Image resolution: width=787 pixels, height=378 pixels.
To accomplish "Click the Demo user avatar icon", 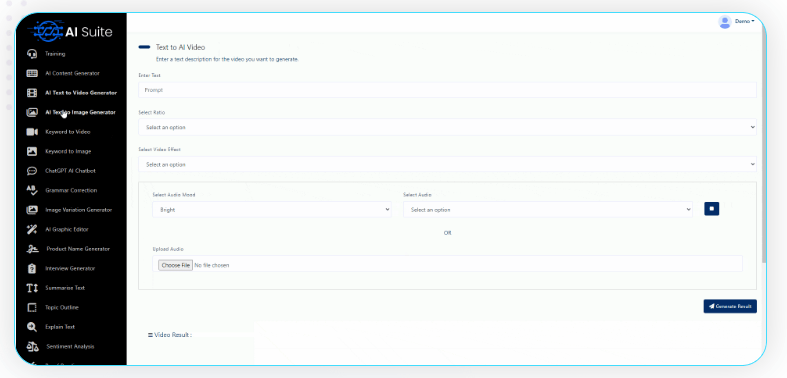I will click(724, 22).
